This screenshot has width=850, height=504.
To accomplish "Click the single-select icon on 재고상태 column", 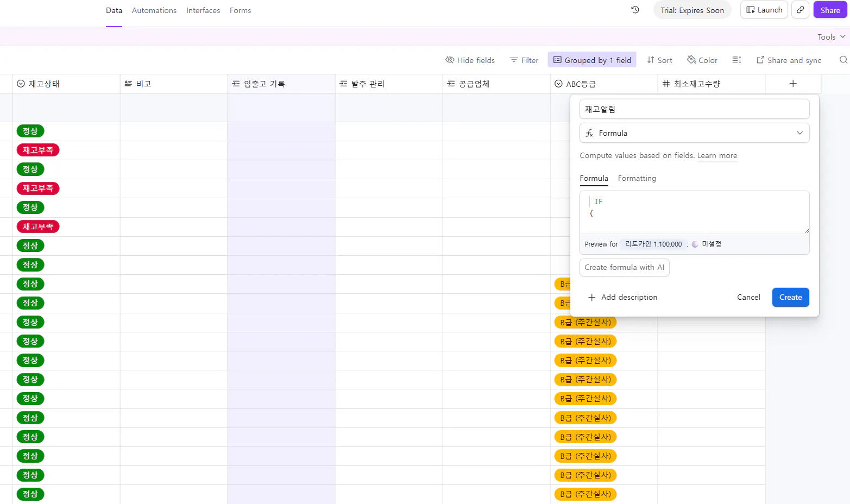I will coord(21,83).
